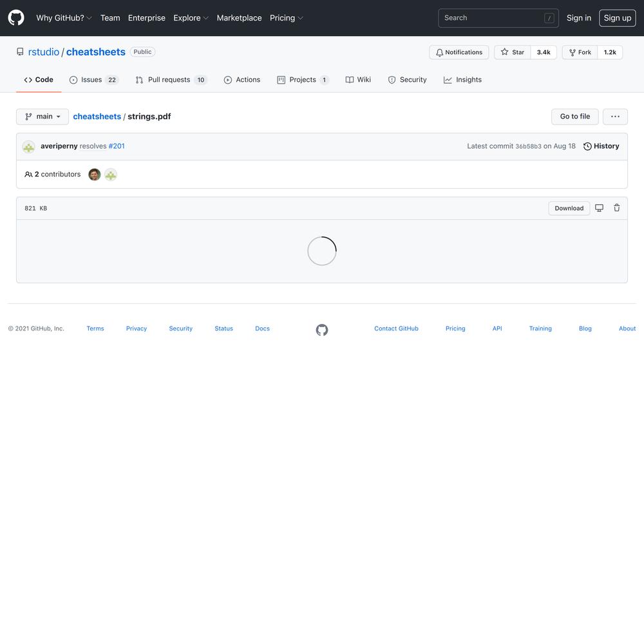This screenshot has width=644, height=644.
Task: Click the Sign up button
Action: pyautogui.click(x=618, y=18)
